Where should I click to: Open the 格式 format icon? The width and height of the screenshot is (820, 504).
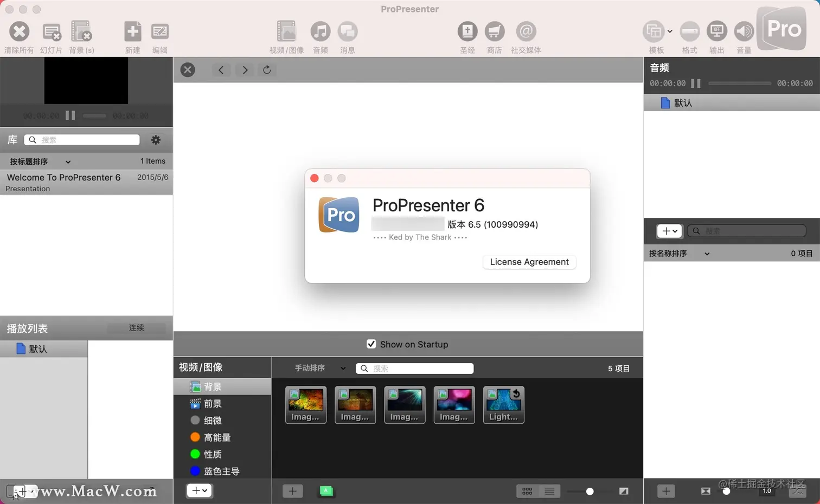click(690, 31)
